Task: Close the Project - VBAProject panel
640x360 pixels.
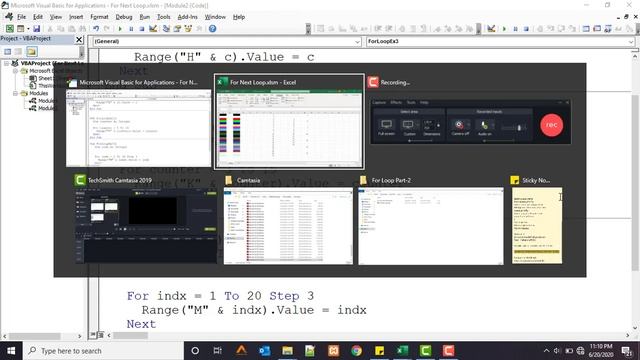Action: coord(79,39)
